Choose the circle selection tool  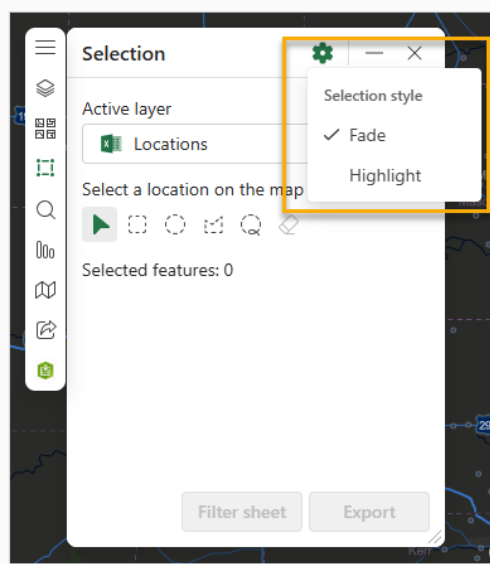tap(175, 224)
